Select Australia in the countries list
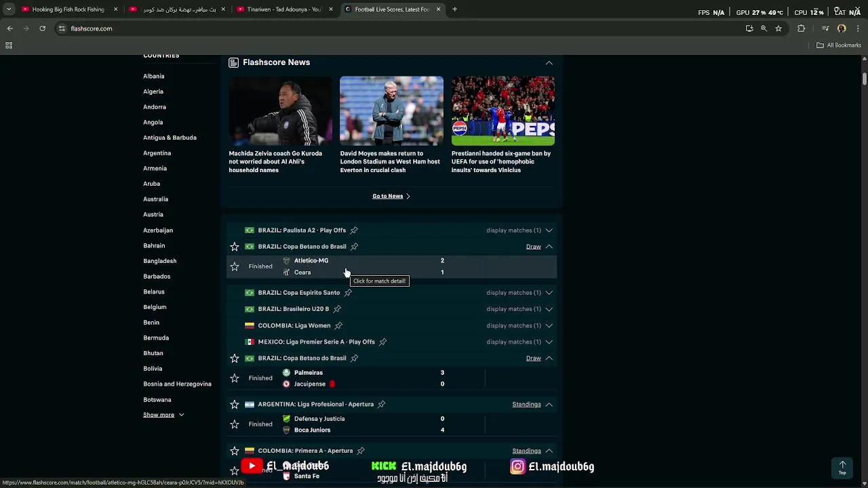Image resolution: width=868 pixels, height=488 pixels. click(155, 199)
